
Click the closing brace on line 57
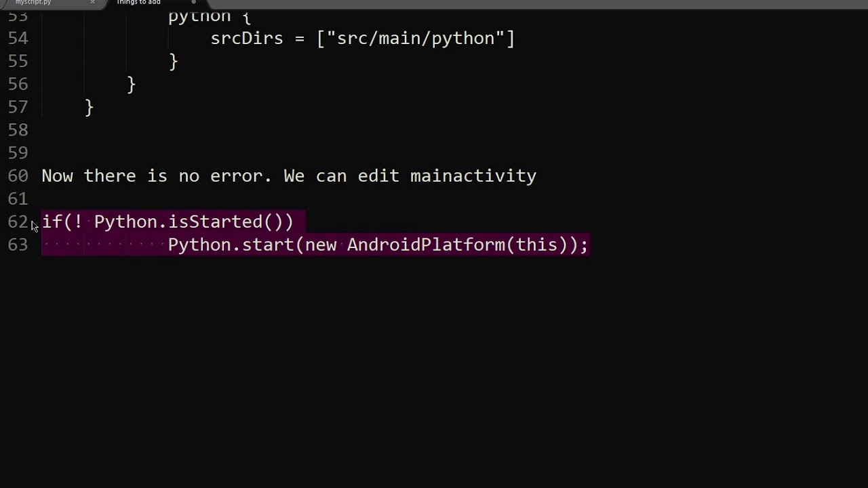[89, 107]
